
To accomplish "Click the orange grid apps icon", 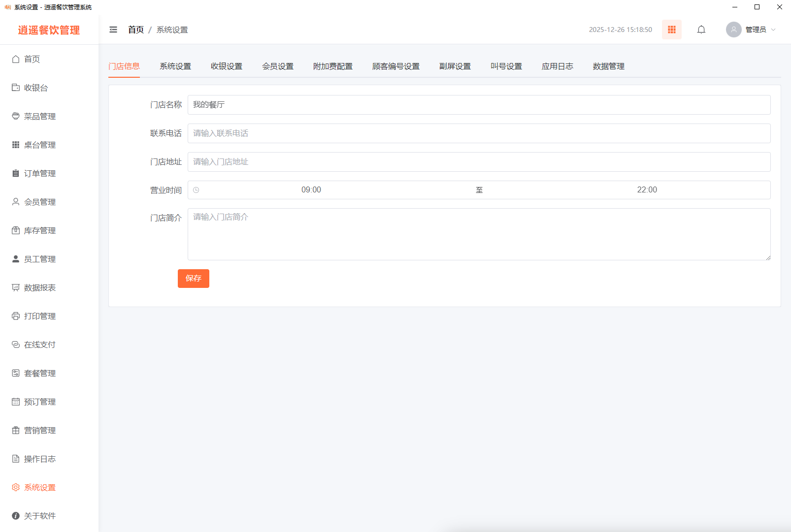I will tap(671, 30).
